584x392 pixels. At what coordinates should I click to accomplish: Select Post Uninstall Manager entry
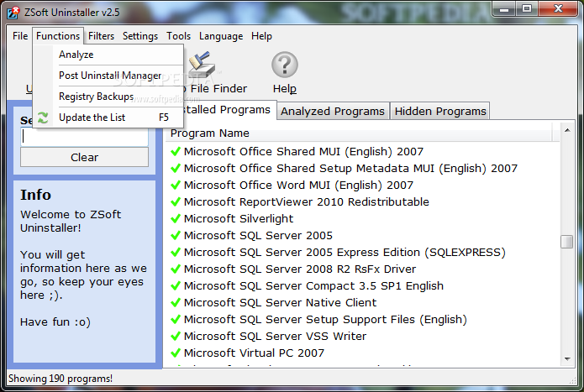pos(108,76)
